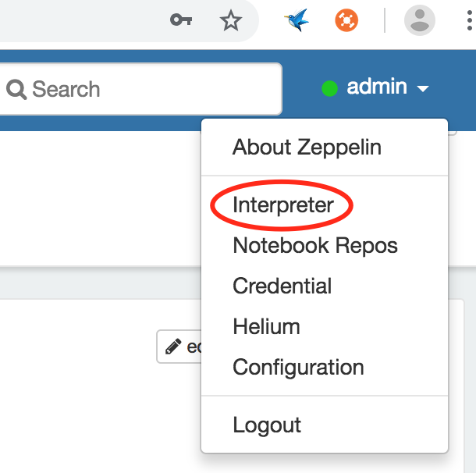Screen dimensions: 476x473
Task: Click the pencil icon on edit button
Action: (173, 346)
